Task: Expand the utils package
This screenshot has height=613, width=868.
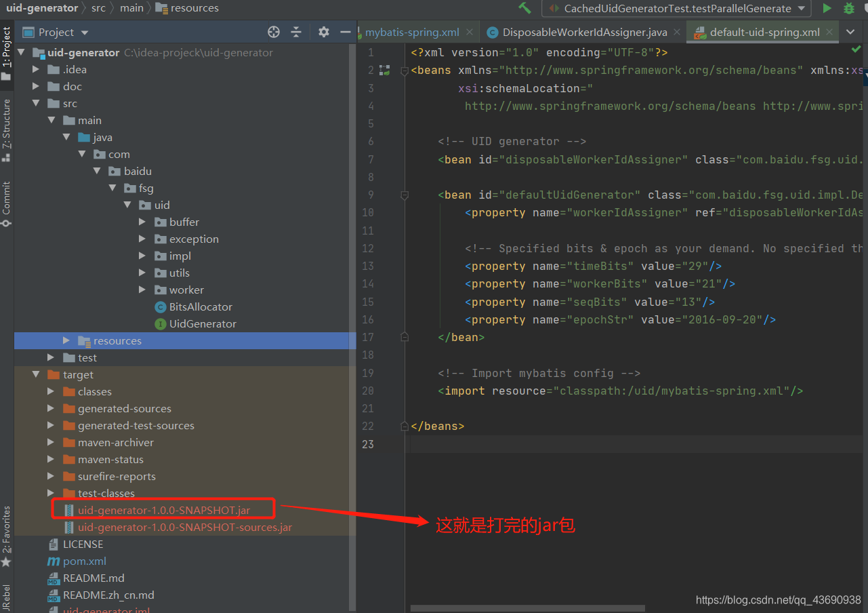Action: point(142,273)
